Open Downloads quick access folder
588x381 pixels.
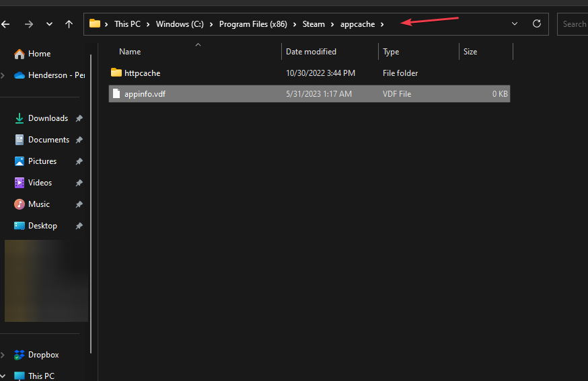click(48, 118)
